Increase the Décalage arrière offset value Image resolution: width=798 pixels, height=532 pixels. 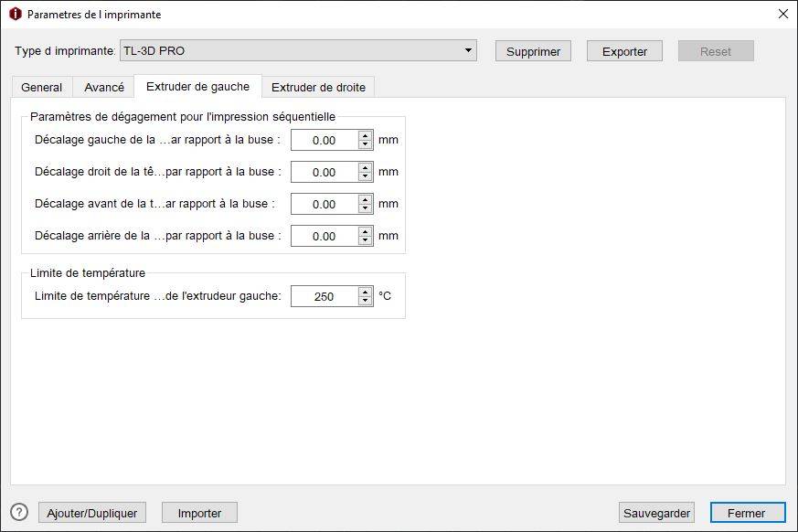pyautogui.click(x=366, y=231)
